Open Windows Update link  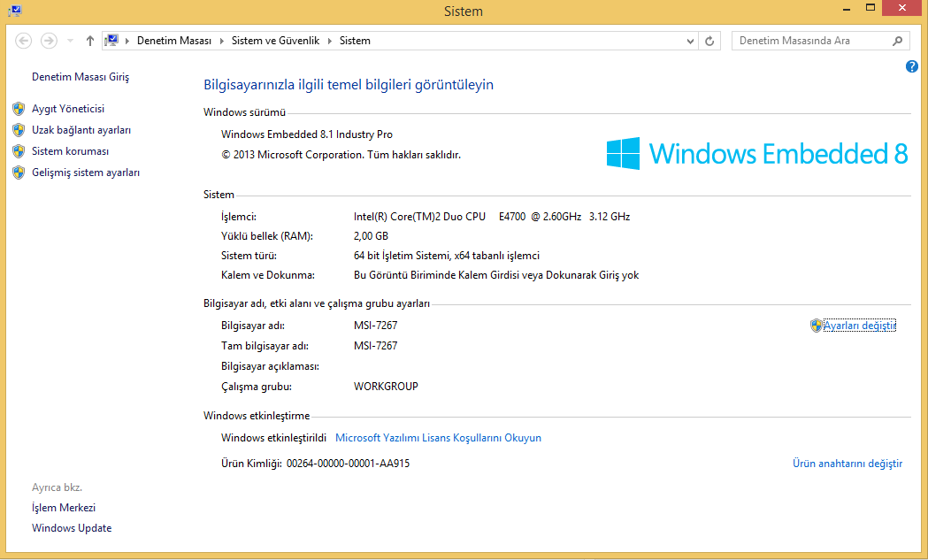pyautogui.click(x=72, y=527)
